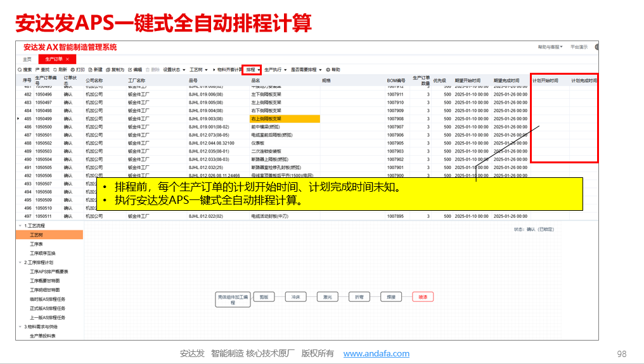644x364 pixels.
Task: Click the BOM编号 column header
Action: (x=396, y=81)
